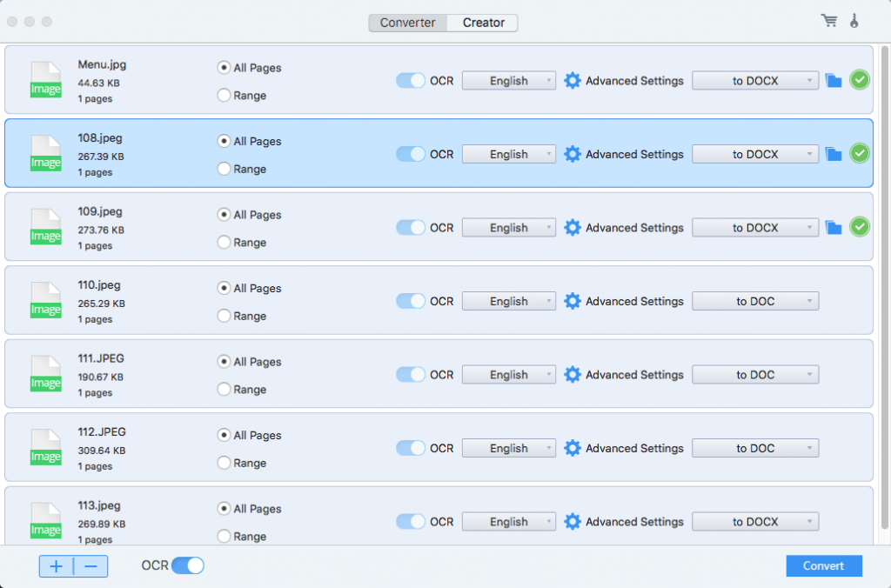
Task: Click green checkmark on 108.jpeg row
Action: [x=860, y=154]
